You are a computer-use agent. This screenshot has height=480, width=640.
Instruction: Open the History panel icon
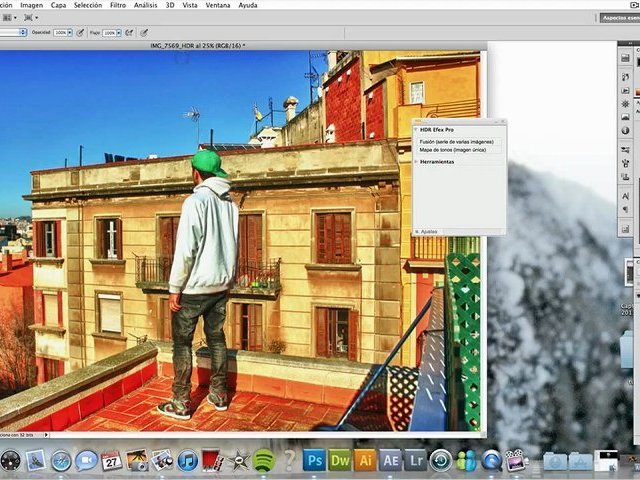[625, 77]
